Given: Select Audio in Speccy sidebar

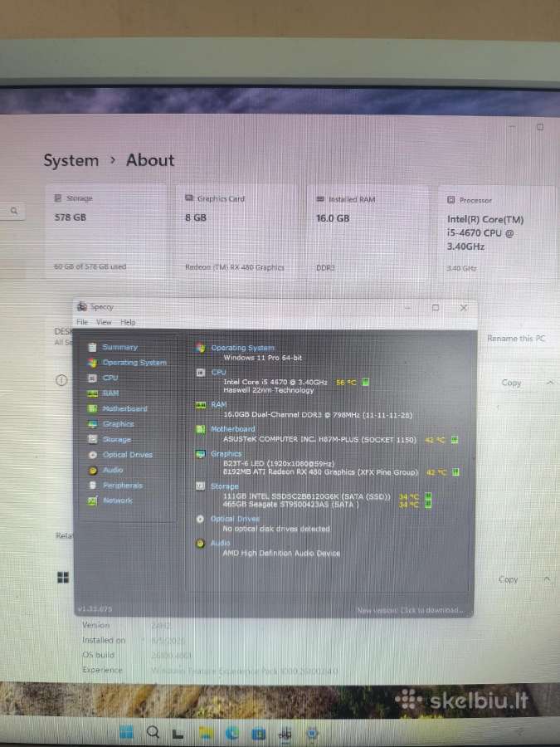Looking at the screenshot, I should point(113,470).
